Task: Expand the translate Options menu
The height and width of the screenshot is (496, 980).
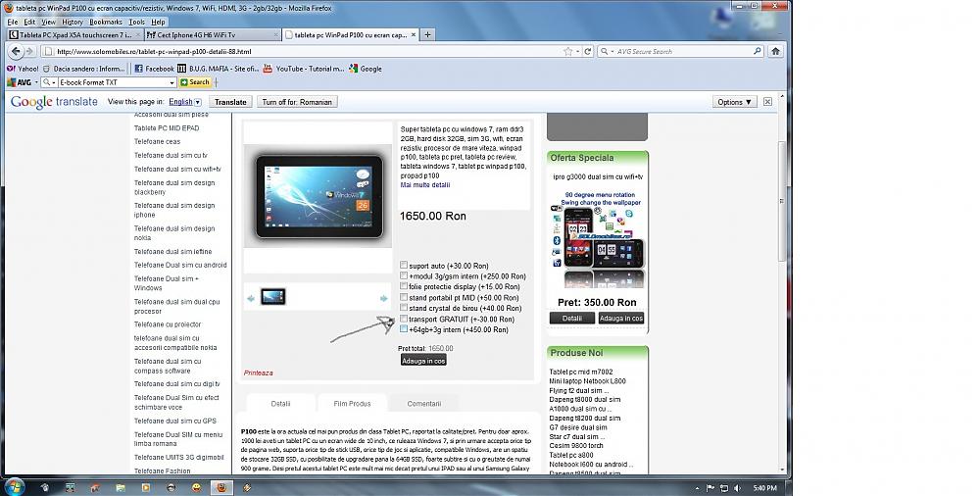Action: (x=734, y=101)
